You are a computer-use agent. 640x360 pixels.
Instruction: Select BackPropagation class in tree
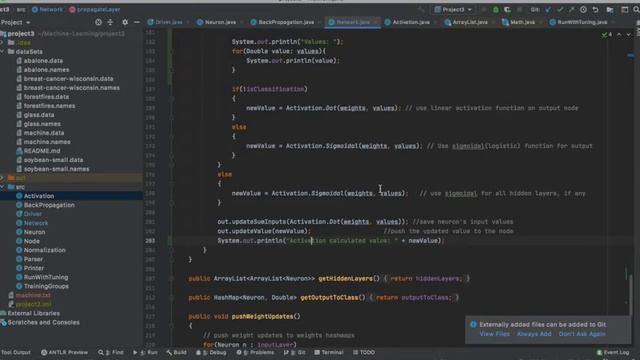(49, 205)
